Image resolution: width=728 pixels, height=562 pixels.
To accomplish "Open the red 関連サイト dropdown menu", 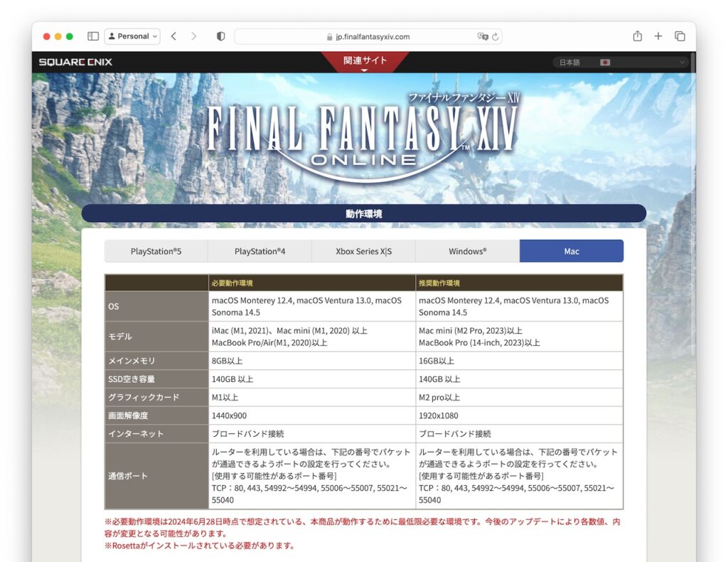I will click(364, 62).
